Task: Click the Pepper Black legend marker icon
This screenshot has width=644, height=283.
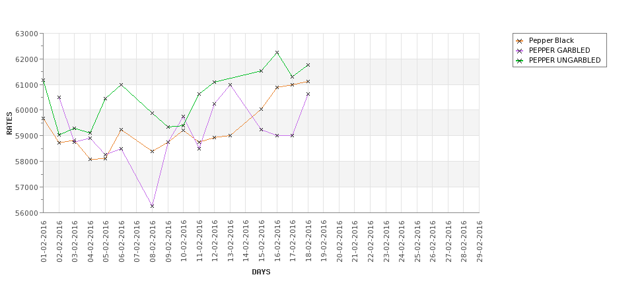Action: pyautogui.click(x=520, y=41)
